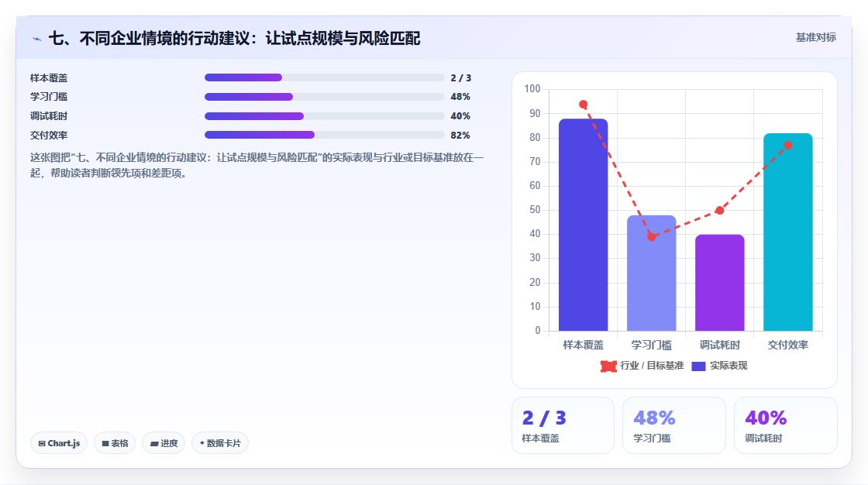Click the teal 交付效率 chart bar
Viewport: 868px width, 485px height.
[787, 232]
